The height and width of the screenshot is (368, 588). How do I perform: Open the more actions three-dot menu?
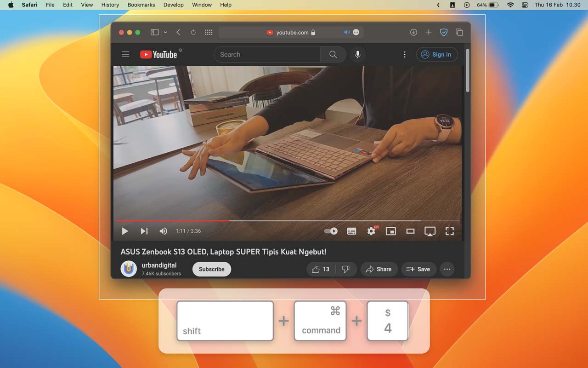(x=405, y=54)
